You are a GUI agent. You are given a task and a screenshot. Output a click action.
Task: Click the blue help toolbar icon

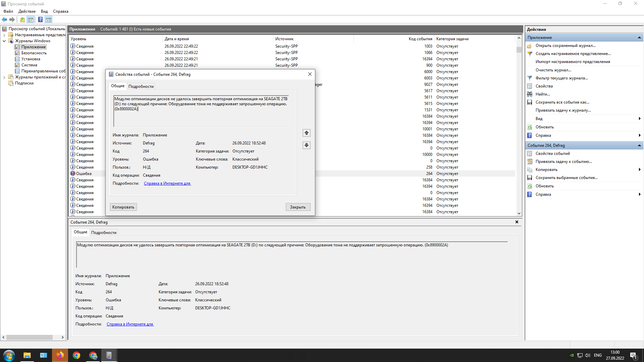40,19
